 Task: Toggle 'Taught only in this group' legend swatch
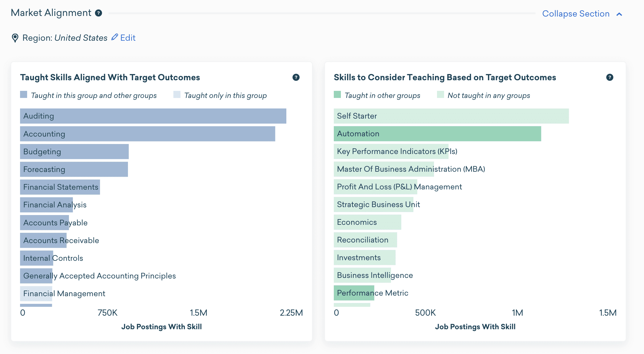click(x=177, y=95)
